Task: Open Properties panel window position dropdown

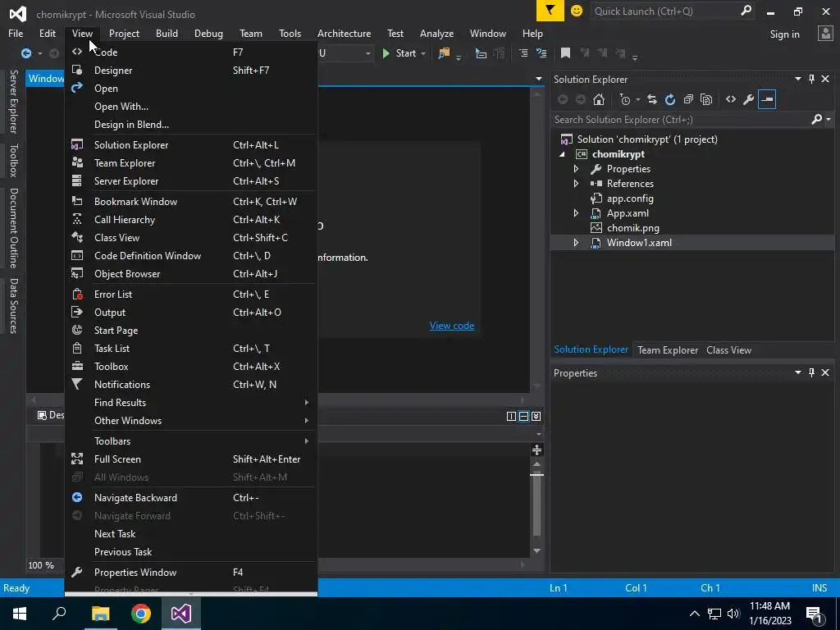Action: 797,372
